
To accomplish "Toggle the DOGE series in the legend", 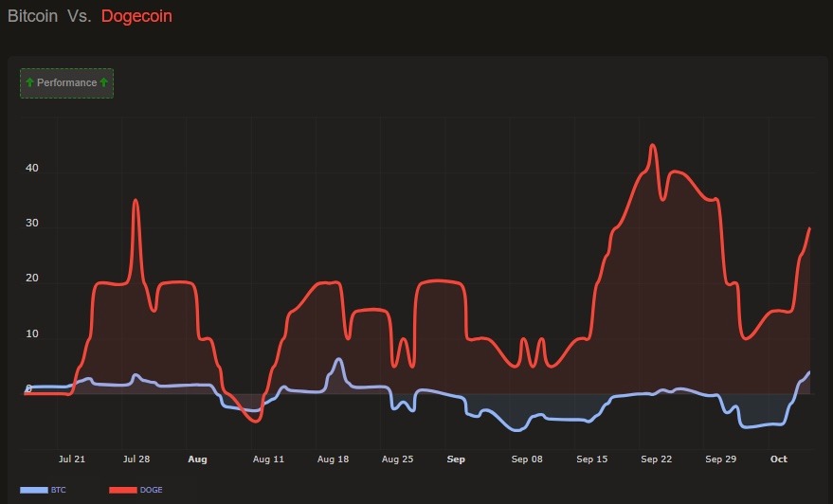I will click(150, 490).
